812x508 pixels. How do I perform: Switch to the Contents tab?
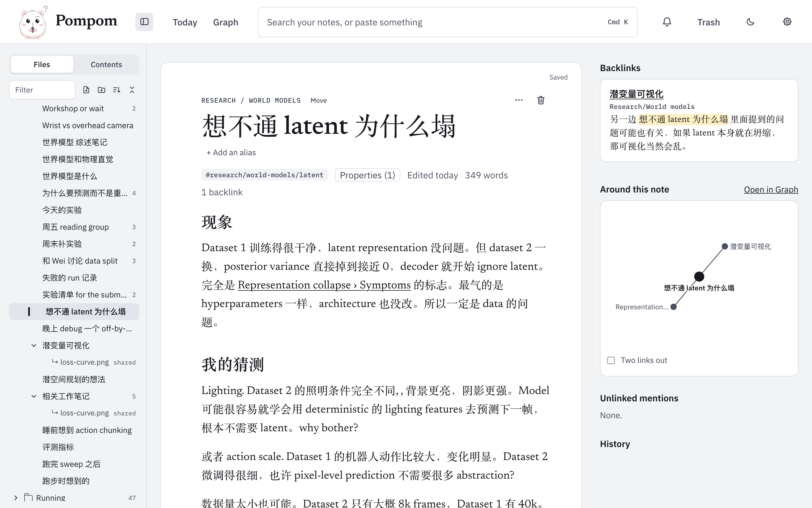click(x=106, y=64)
